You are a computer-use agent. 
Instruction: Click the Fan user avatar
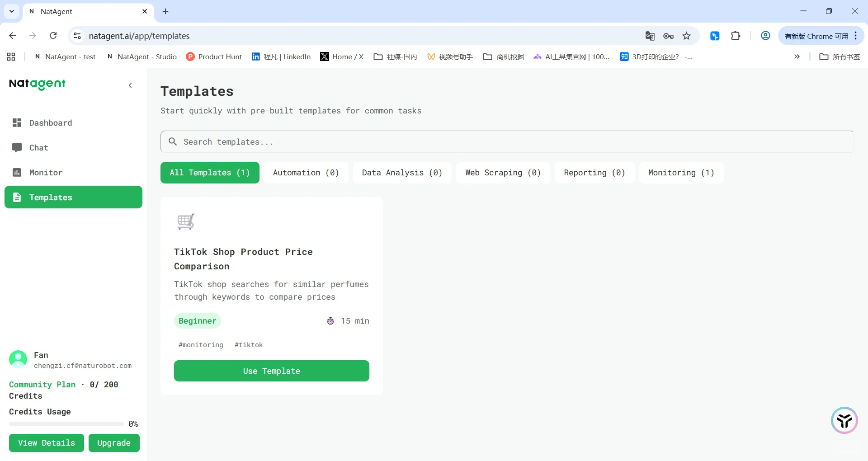point(18,360)
